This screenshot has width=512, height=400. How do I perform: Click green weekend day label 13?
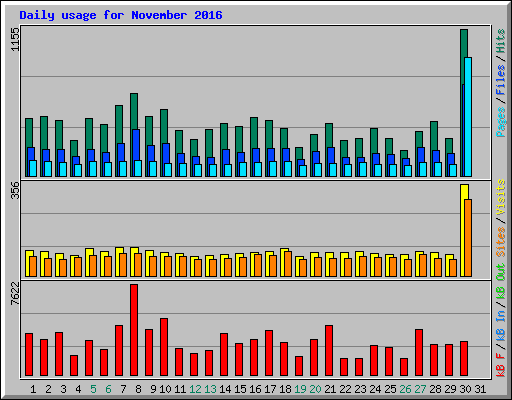(210, 389)
